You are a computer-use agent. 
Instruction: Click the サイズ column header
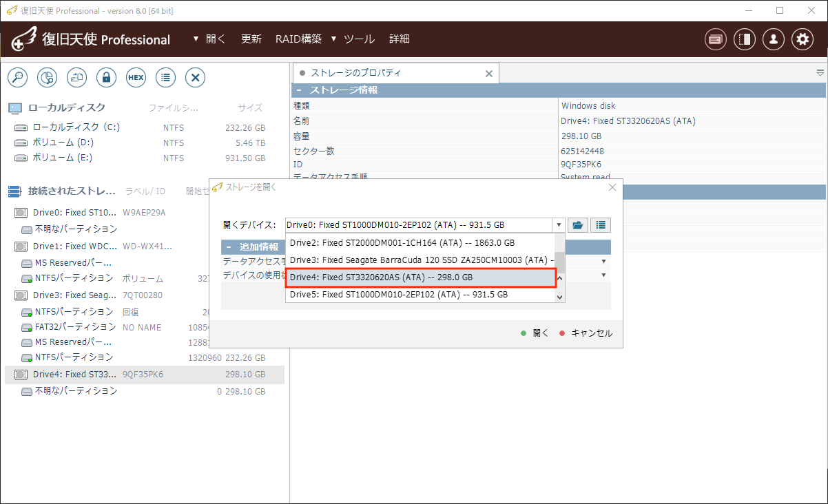pyautogui.click(x=250, y=108)
